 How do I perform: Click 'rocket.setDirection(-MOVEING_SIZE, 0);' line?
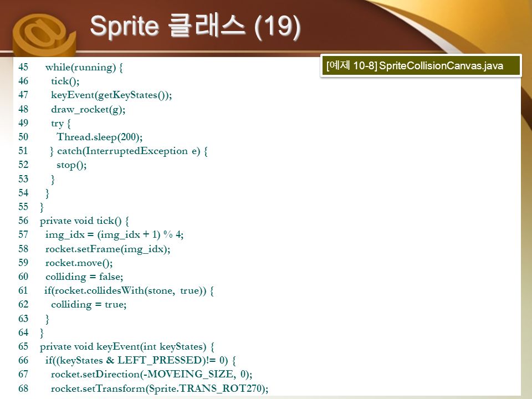pyautogui.click(x=151, y=374)
